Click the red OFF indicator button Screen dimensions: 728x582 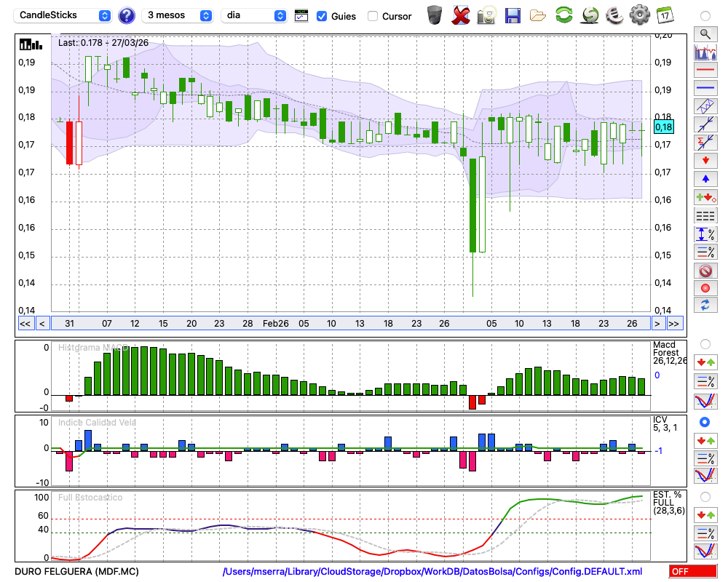point(692,572)
